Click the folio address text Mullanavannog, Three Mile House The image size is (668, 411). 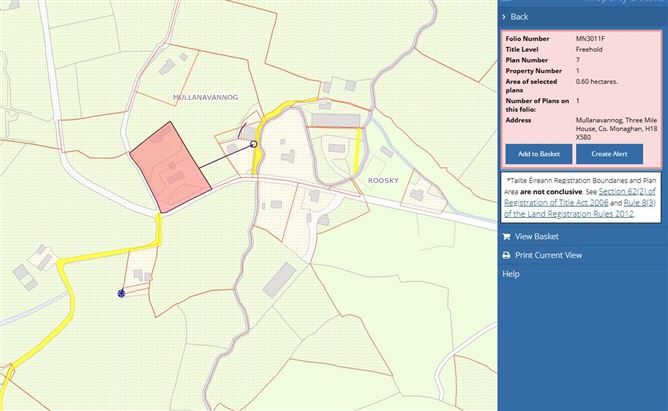pos(615,125)
